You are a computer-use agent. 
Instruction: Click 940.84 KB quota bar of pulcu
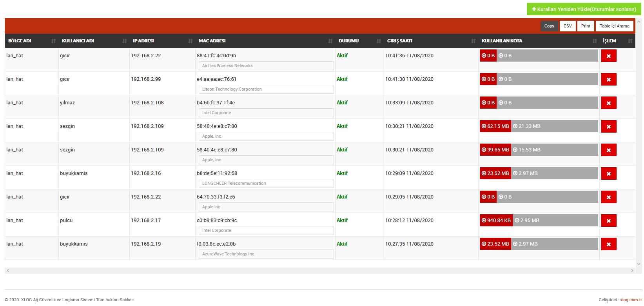(x=496, y=220)
